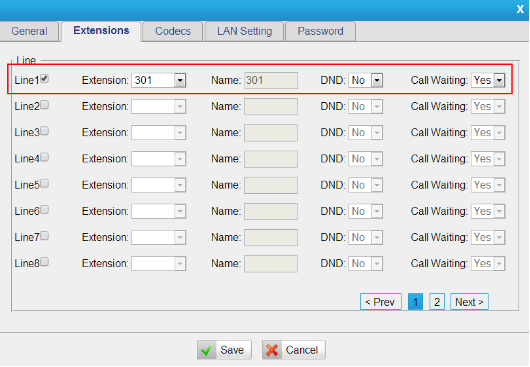Click the Line2 Name field
The image size is (530, 367).
pyautogui.click(x=271, y=106)
